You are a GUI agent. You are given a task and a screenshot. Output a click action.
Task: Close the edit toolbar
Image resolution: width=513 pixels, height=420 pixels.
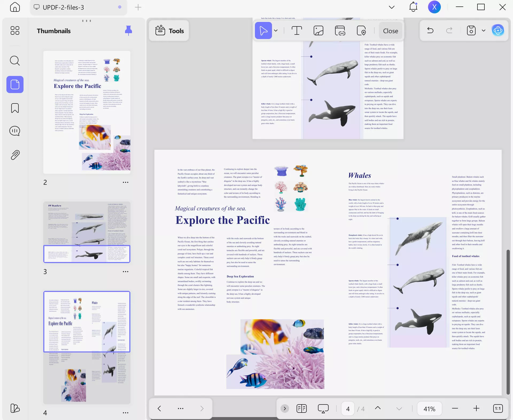click(x=390, y=31)
